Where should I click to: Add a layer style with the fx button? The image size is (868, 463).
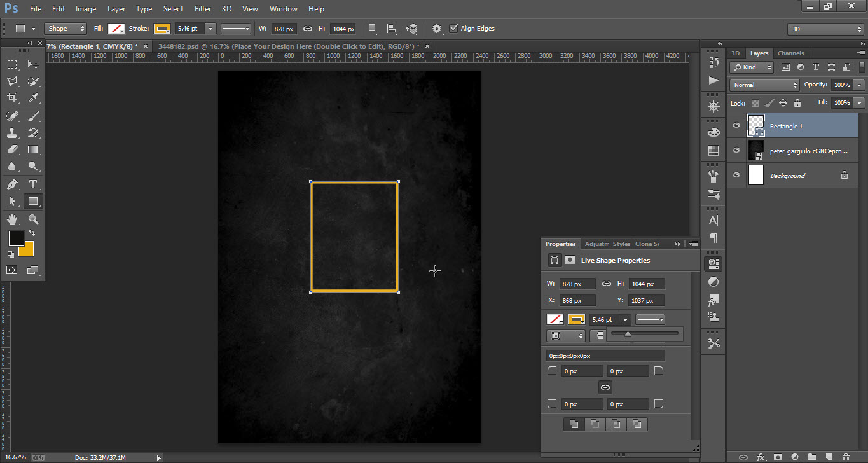[761, 457]
